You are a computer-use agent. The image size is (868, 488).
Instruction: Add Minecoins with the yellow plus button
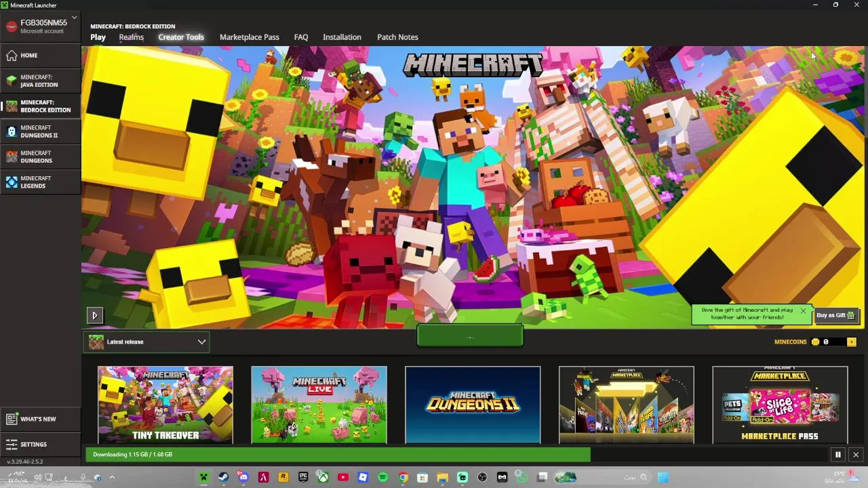[x=851, y=342]
